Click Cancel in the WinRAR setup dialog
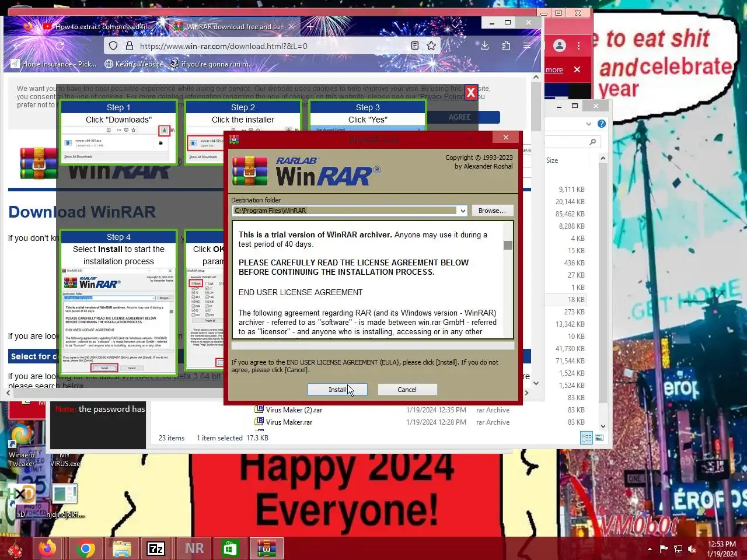The width and height of the screenshot is (747, 560). point(407,390)
